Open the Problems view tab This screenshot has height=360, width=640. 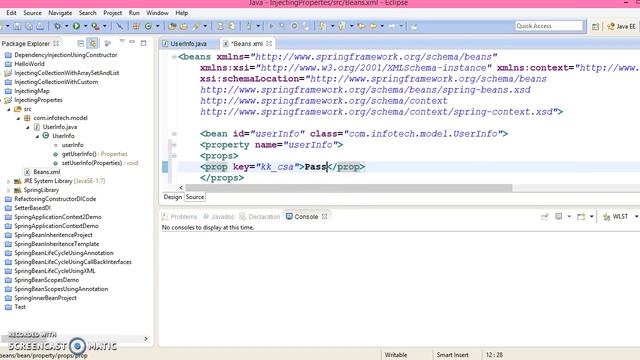click(x=179, y=216)
